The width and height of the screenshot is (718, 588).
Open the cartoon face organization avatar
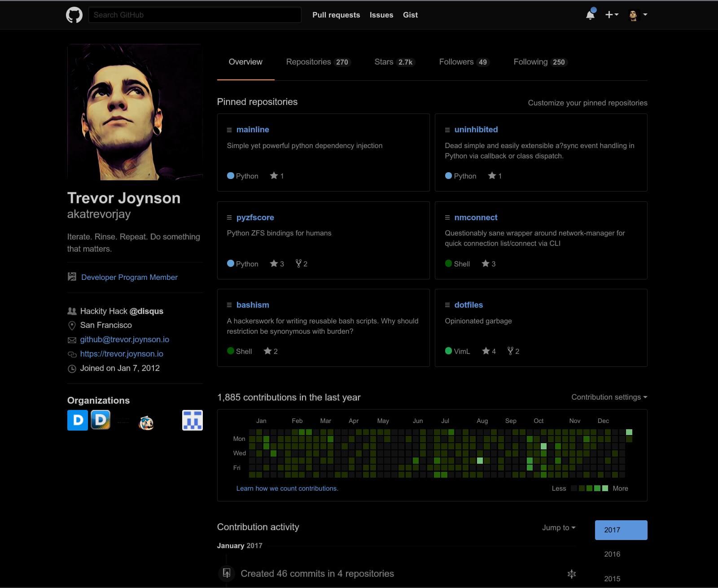tap(146, 422)
